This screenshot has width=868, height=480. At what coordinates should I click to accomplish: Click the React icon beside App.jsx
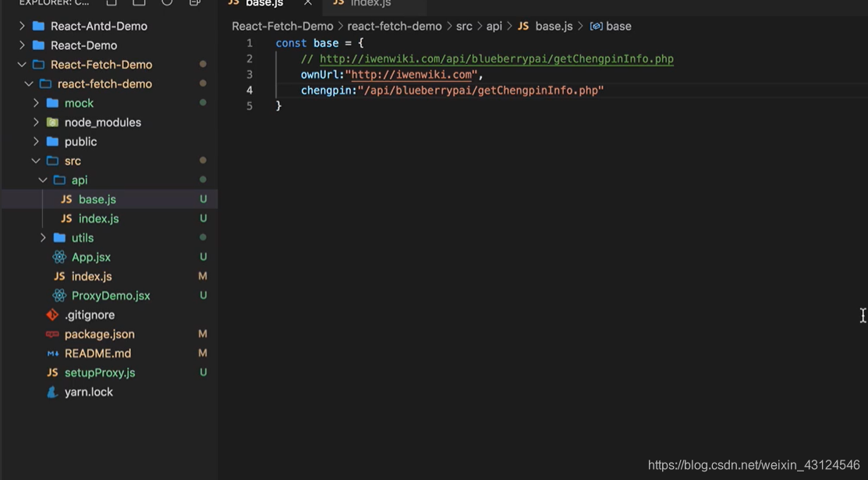pos(59,258)
